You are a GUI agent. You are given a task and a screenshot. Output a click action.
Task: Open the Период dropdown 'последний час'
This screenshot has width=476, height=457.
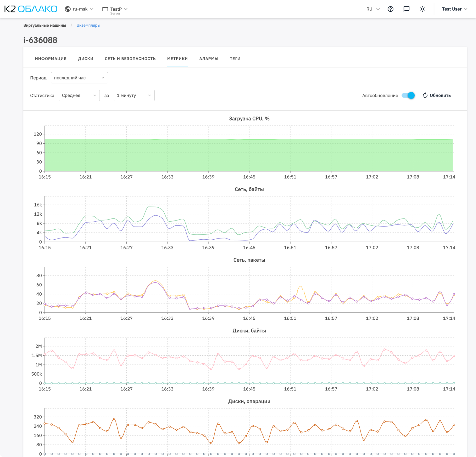79,78
